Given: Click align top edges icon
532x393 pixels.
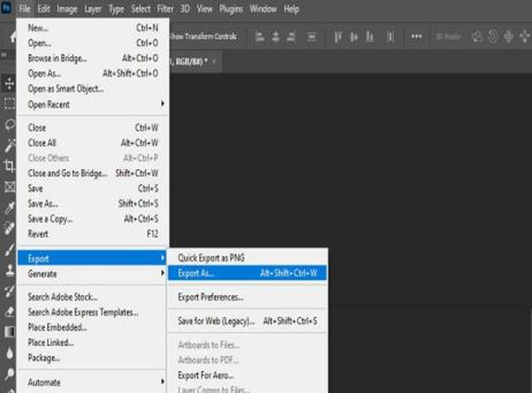Looking at the screenshot, I should (x=338, y=37).
